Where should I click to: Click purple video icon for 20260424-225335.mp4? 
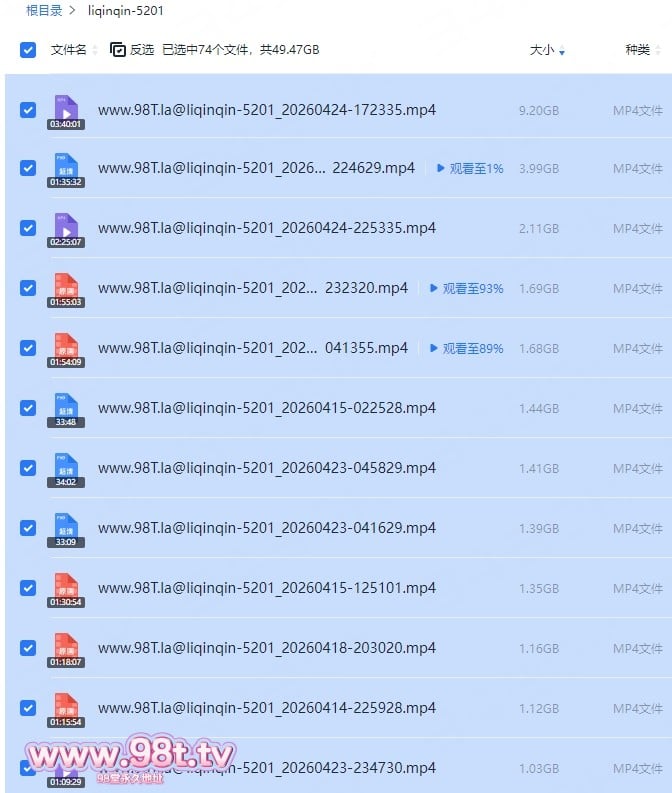pos(66,227)
